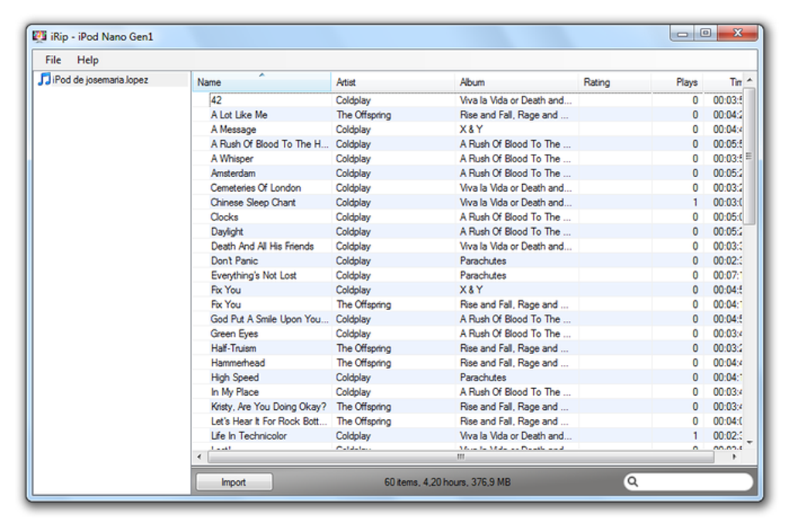The image size is (789, 532).
Task: Open the File menu
Action: [53, 60]
